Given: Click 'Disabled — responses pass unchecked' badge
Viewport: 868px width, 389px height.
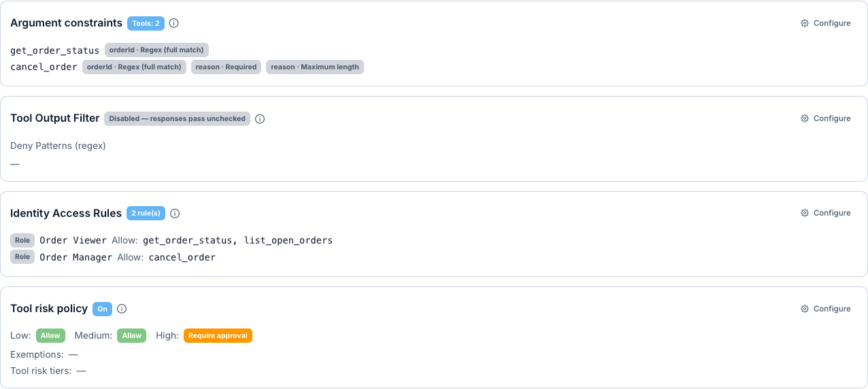Looking at the screenshot, I should [x=177, y=118].
